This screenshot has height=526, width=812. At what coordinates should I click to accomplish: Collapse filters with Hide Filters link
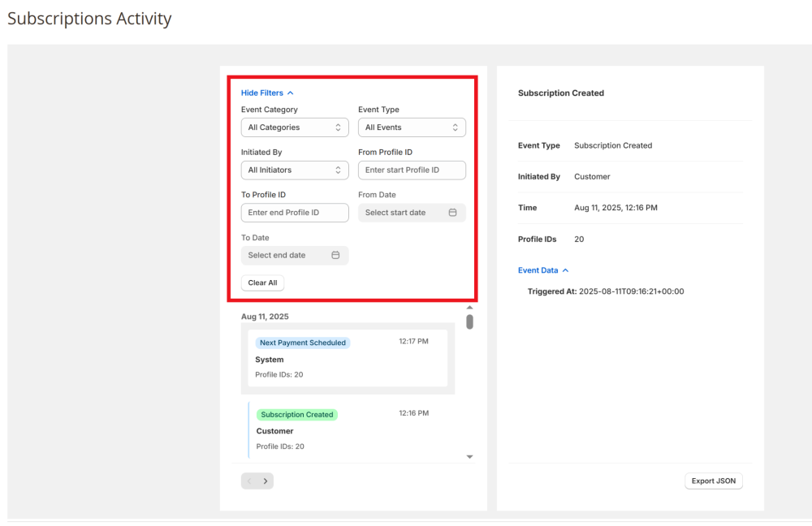point(267,93)
